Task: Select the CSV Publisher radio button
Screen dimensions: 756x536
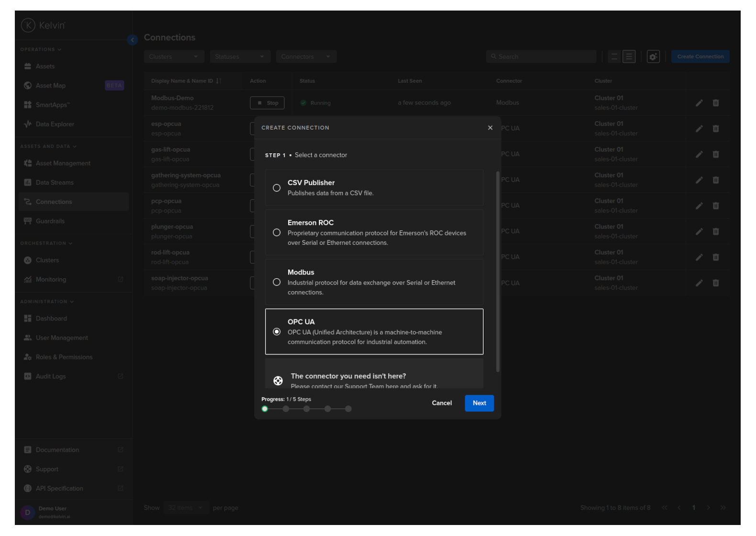Action: (x=277, y=188)
